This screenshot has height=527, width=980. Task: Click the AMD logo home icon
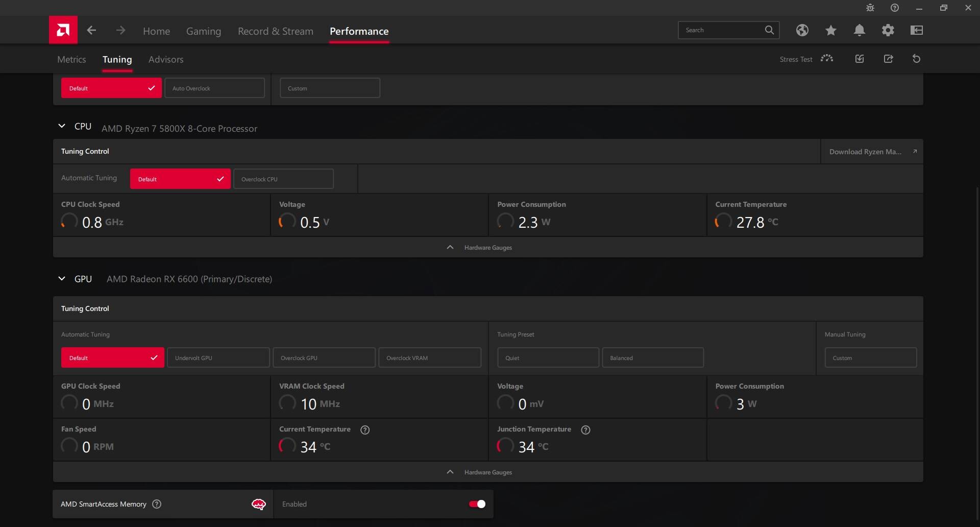click(x=63, y=30)
